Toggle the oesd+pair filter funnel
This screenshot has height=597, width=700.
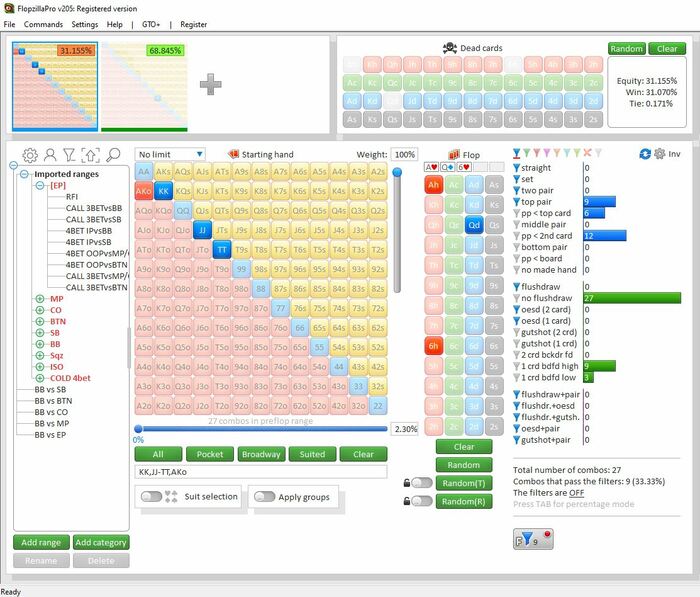(x=517, y=429)
